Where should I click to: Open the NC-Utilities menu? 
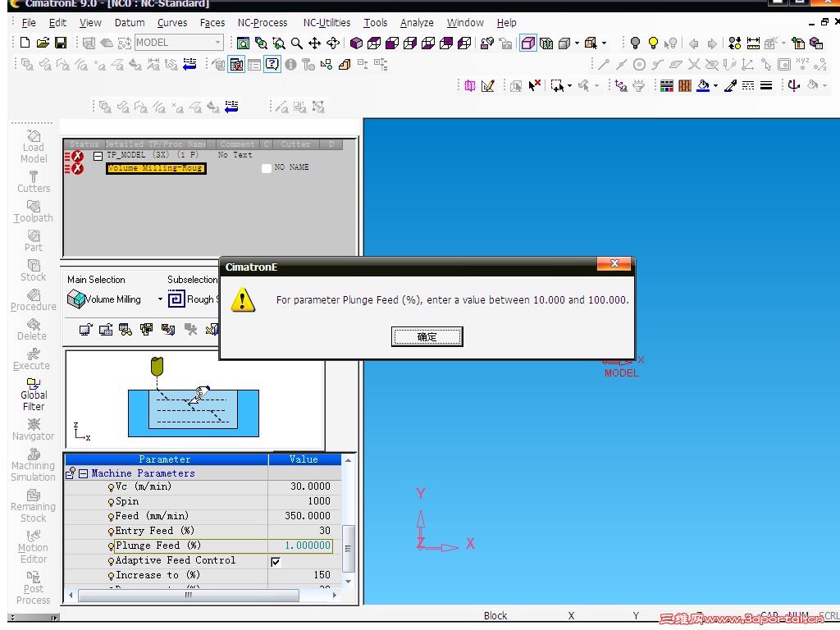(326, 23)
